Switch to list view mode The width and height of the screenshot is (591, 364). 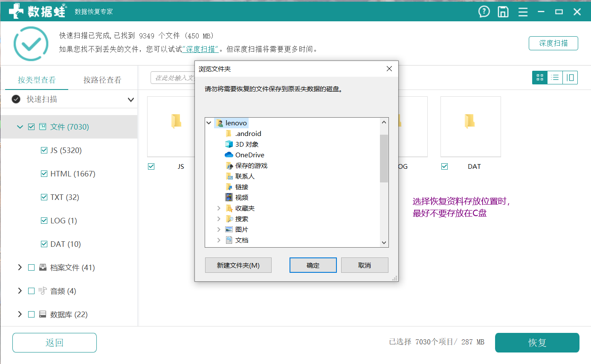555,78
